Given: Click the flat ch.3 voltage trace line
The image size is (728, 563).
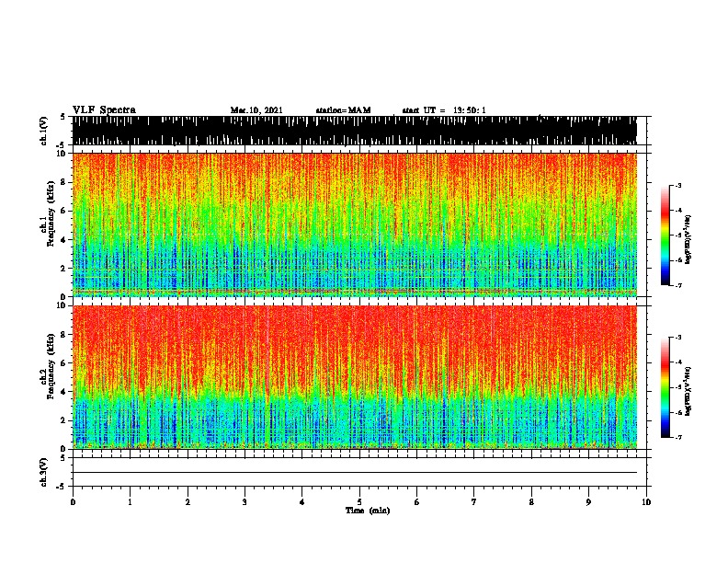Looking at the screenshot, I should tap(355, 473).
